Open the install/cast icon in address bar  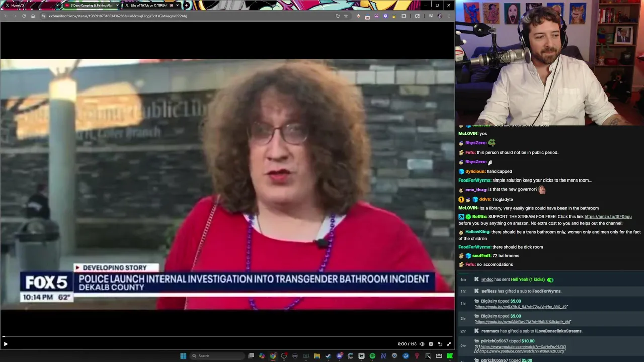pyautogui.click(x=338, y=16)
